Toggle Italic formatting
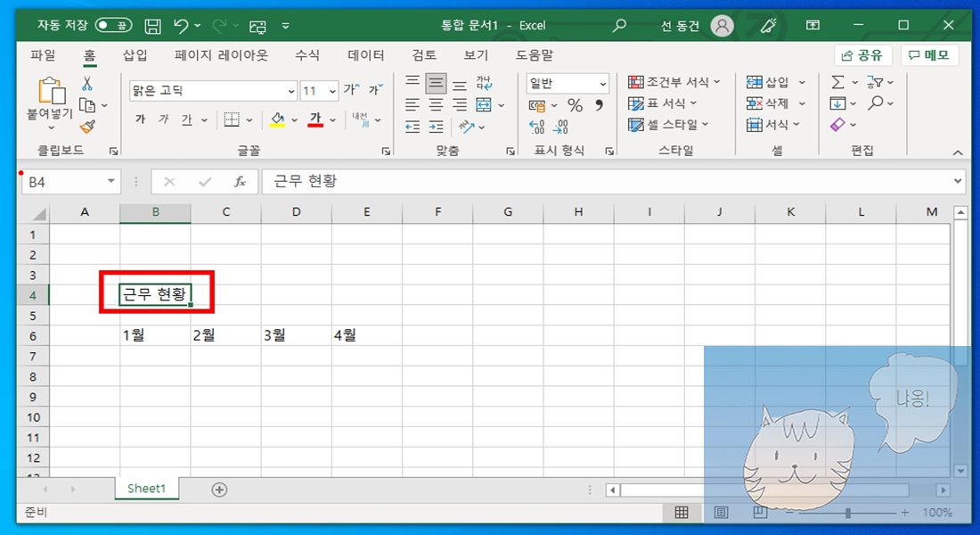The height and width of the screenshot is (535, 980). 163,119
